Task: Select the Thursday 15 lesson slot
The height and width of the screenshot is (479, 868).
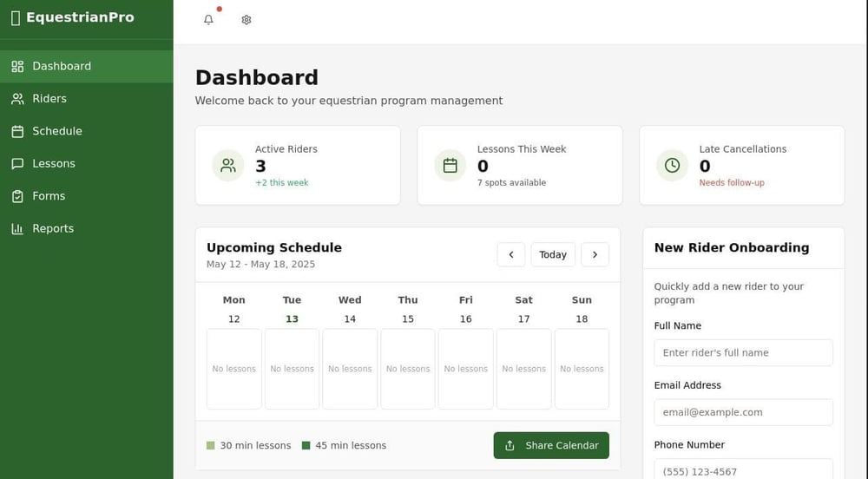Action: pyautogui.click(x=408, y=369)
